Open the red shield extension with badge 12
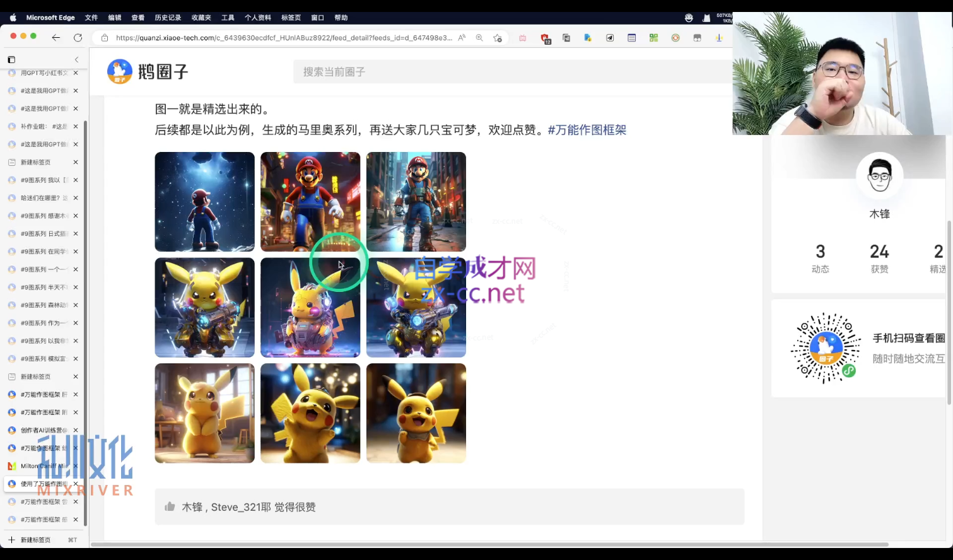The height and width of the screenshot is (560, 953). point(545,38)
